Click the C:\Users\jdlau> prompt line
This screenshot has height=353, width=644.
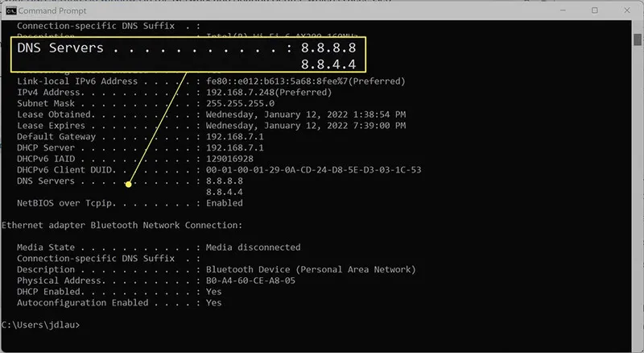tap(40, 325)
